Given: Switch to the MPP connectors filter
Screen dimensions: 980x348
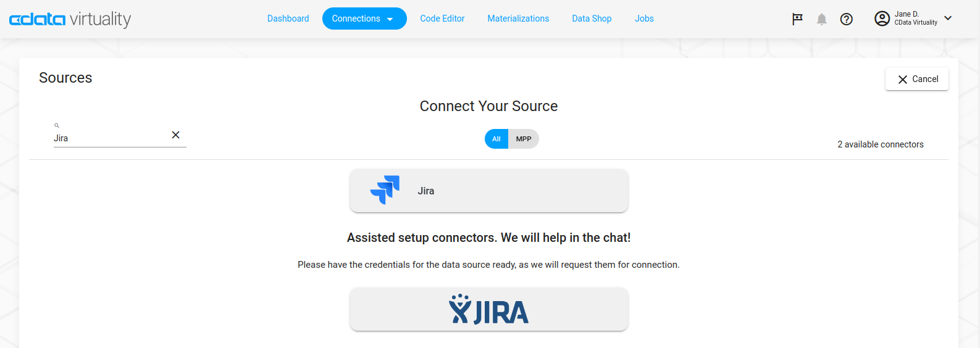Looking at the screenshot, I should coord(524,139).
